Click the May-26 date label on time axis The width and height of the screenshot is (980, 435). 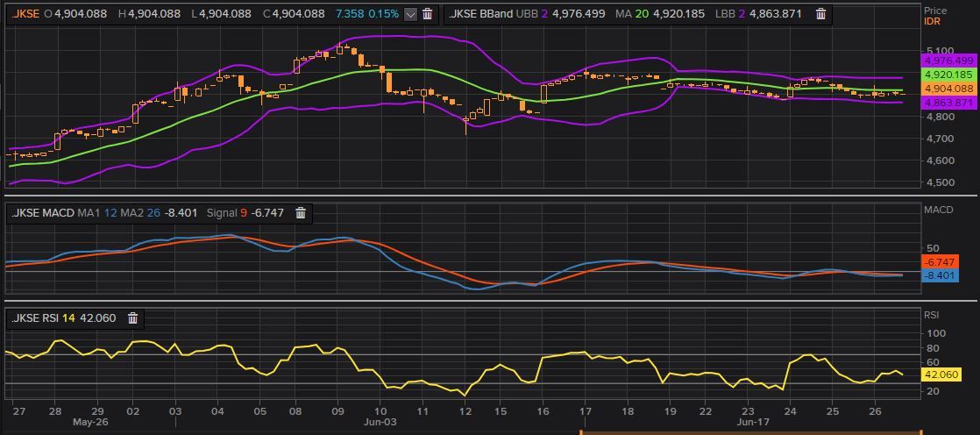91,422
